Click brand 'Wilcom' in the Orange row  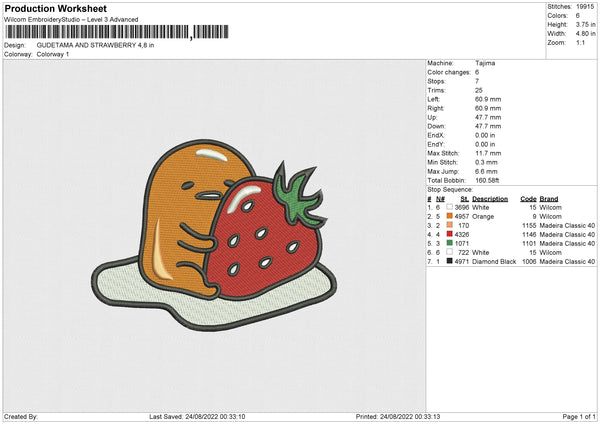[x=550, y=217]
